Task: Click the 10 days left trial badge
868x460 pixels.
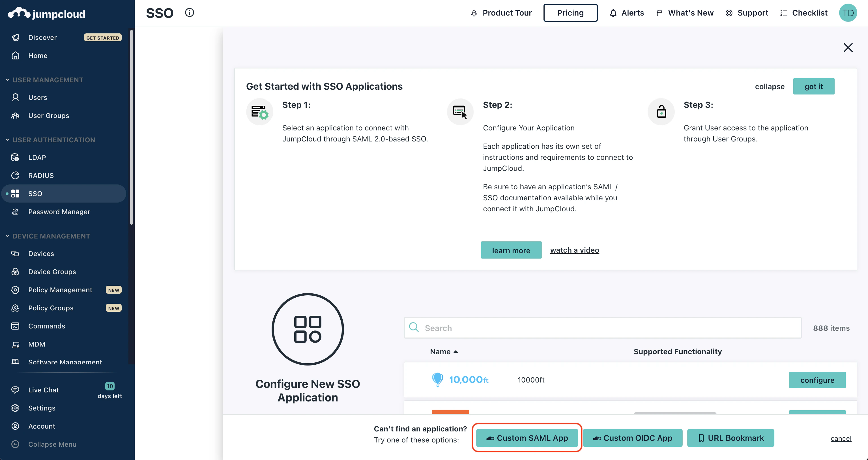Action: [x=110, y=391]
